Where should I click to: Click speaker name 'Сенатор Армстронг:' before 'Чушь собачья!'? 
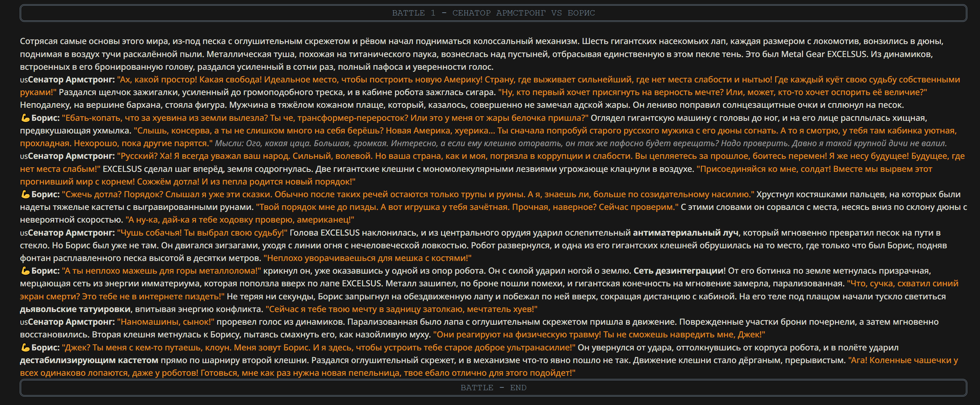pyautogui.click(x=71, y=232)
